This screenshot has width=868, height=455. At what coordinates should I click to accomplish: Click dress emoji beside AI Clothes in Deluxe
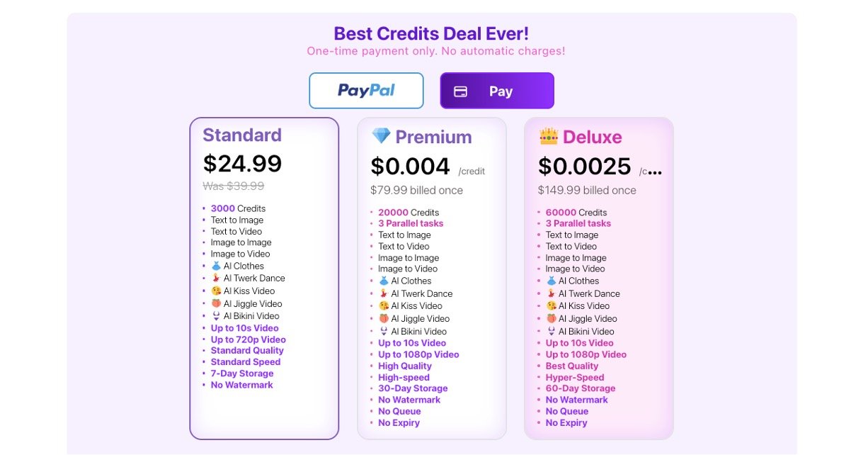551,281
